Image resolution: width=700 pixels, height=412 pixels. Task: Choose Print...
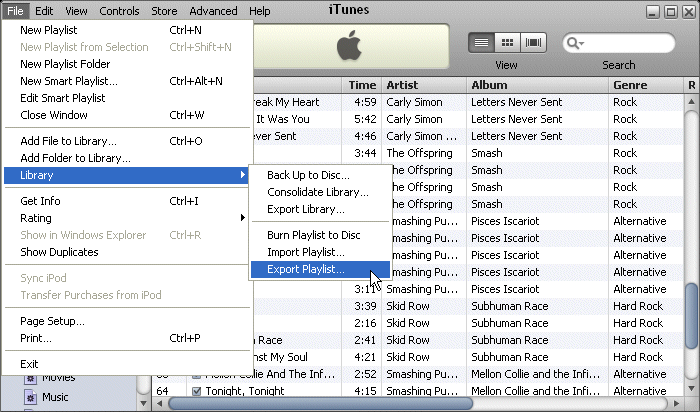[127, 338]
